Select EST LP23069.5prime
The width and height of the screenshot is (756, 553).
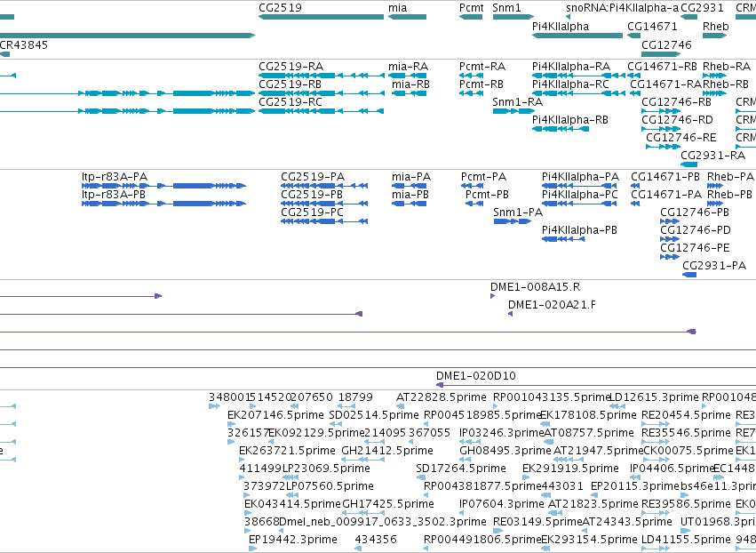pos(326,469)
